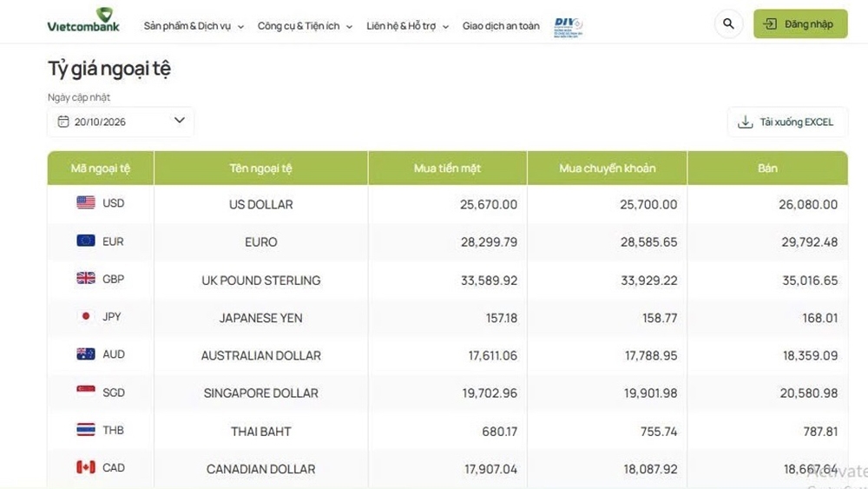Click the JPY currency code
This screenshot has height=489, width=868.
click(112, 317)
